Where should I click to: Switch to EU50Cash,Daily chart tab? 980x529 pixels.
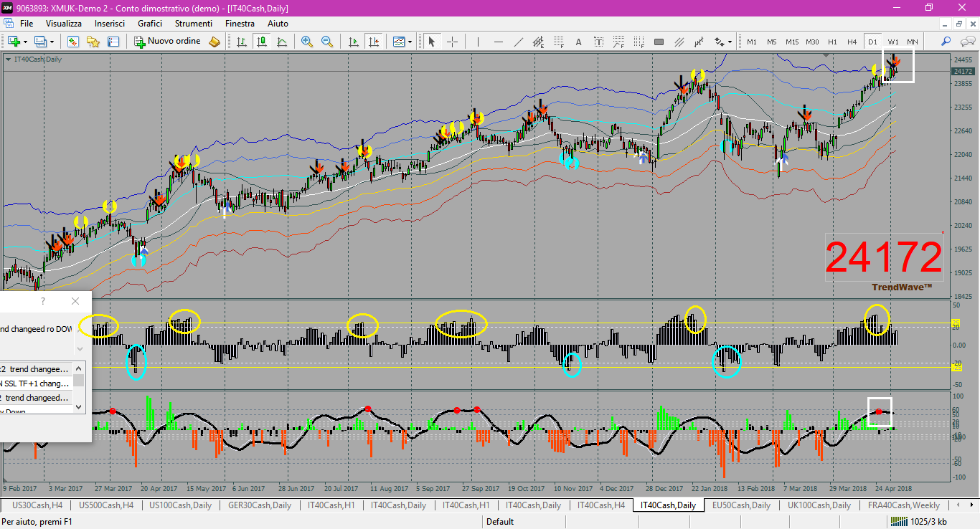pyautogui.click(x=741, y=505)
